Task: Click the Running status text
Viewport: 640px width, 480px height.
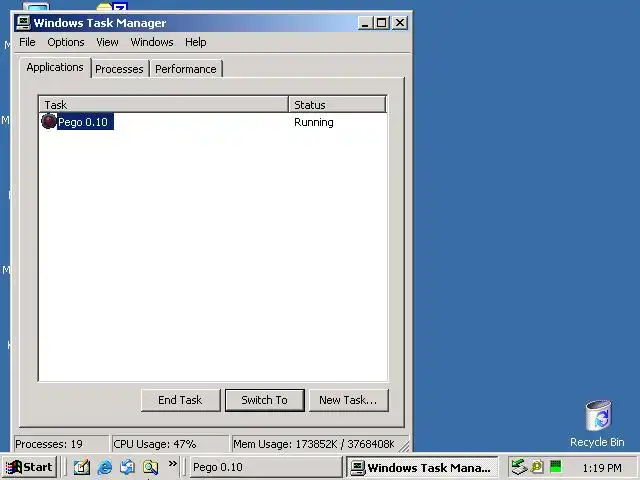Action: 314,122
